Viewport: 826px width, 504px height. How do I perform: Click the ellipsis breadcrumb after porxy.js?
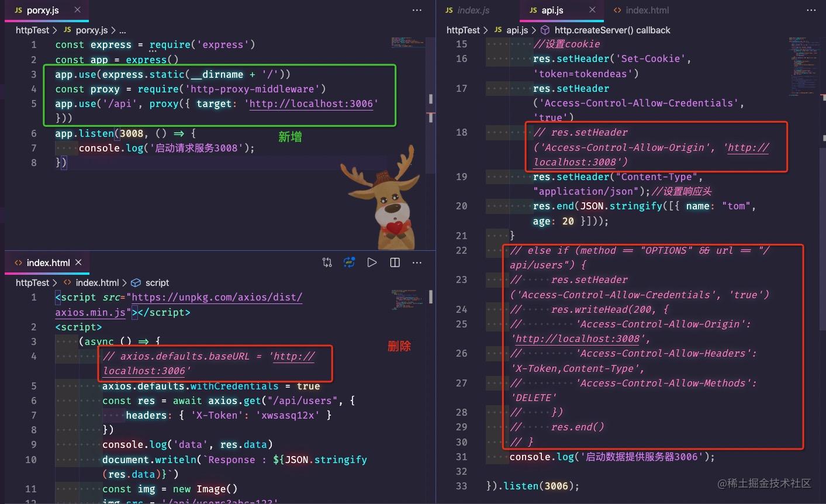[x=122, y=30]
